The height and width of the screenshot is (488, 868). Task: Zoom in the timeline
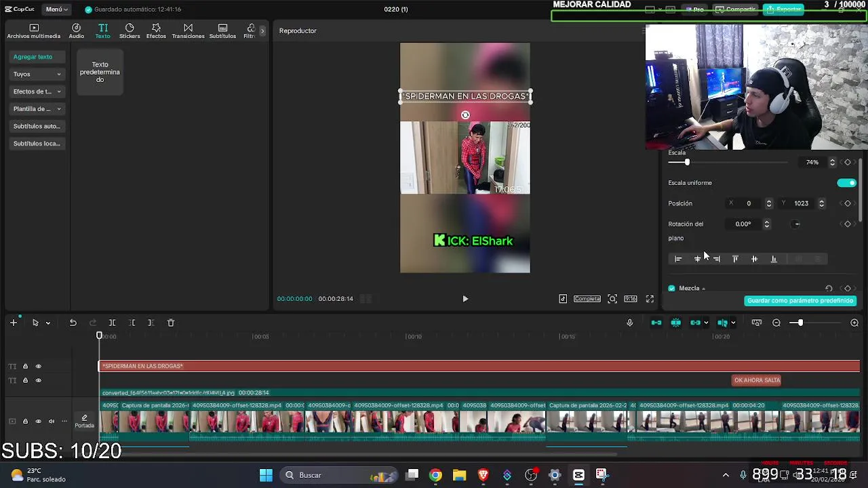tap(854, 323)
